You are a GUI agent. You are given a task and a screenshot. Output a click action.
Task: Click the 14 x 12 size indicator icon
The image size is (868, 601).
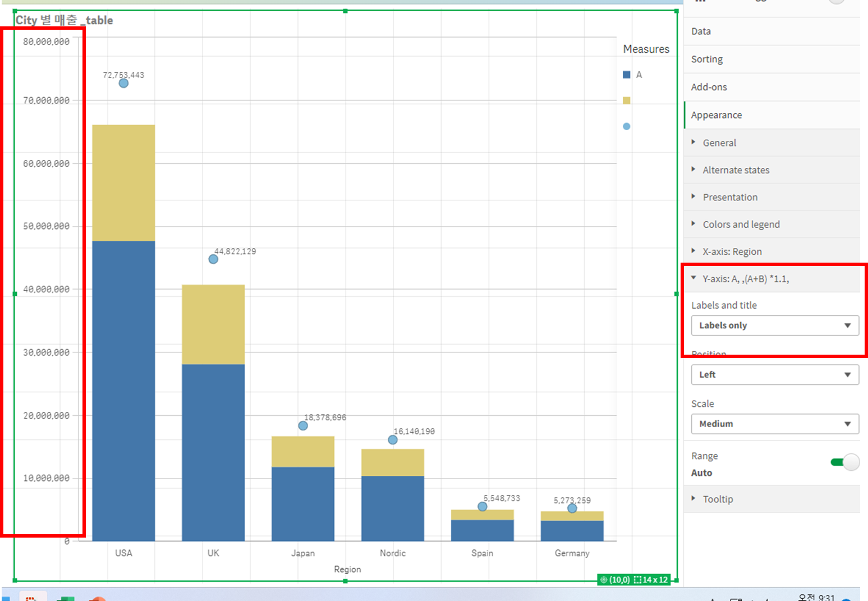638,580
